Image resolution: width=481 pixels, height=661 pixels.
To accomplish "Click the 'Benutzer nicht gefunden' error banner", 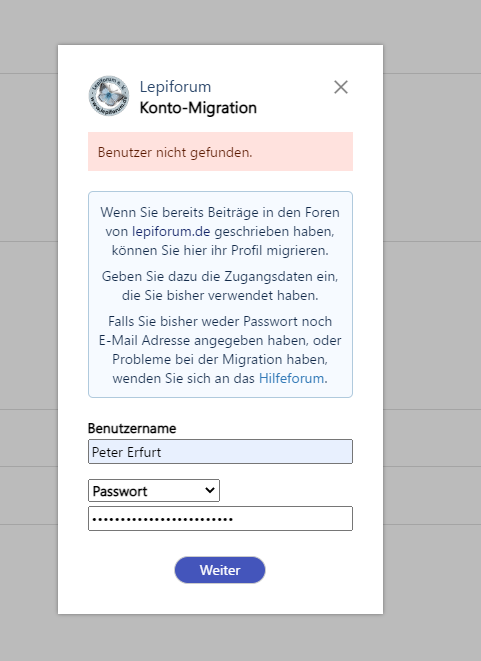I will 220,152.
